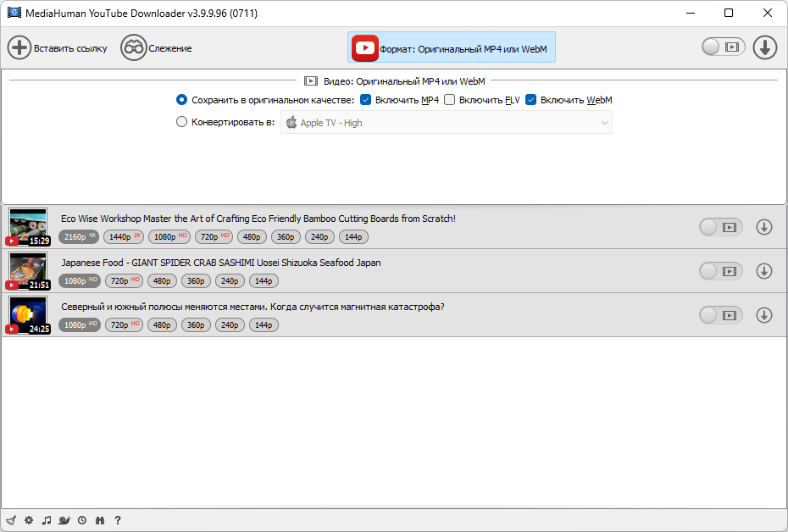Viewport: 788px width, 532px height.
Task: Toggle video mode switch for Japanese Food video
Action: 721,271
